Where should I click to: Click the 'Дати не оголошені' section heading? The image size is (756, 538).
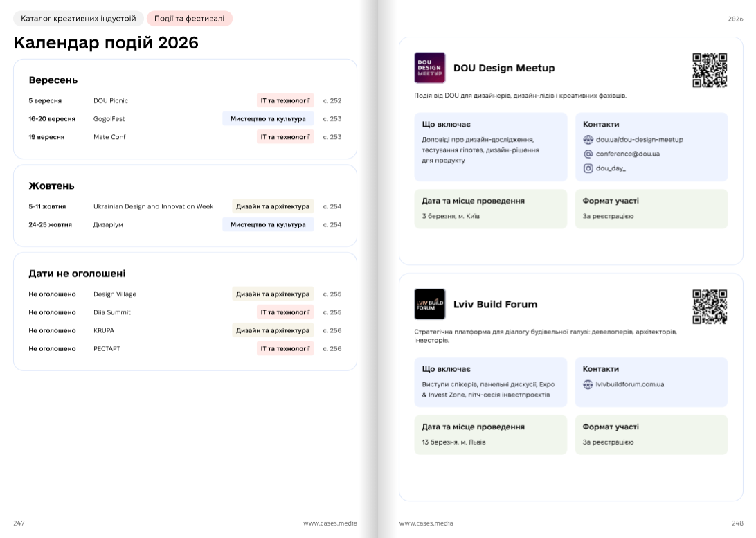[77, 274]
